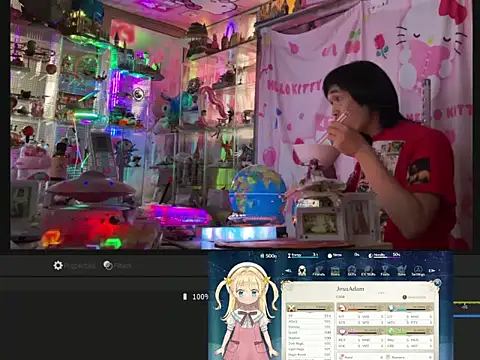Click the Energy bar in HUD
Image resolution: width=480 pixels, height=360 pixels.
point(303,255)
